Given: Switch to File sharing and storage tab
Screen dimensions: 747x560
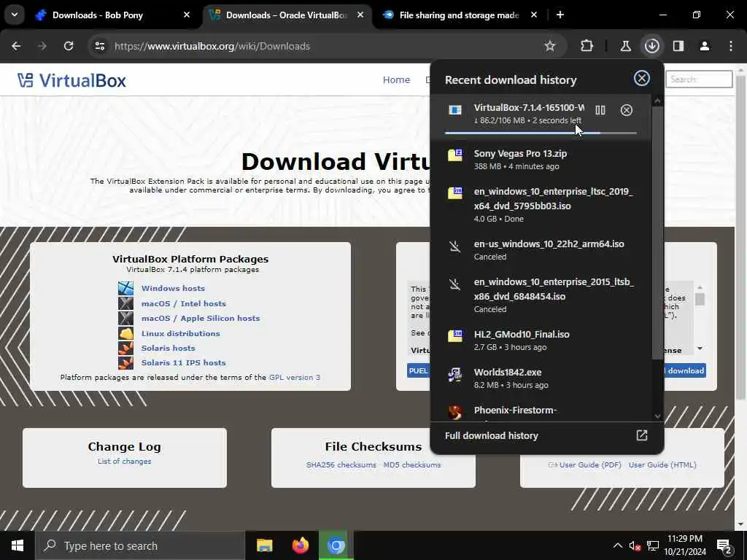Looking at the screenshot, I should point(460,15).
